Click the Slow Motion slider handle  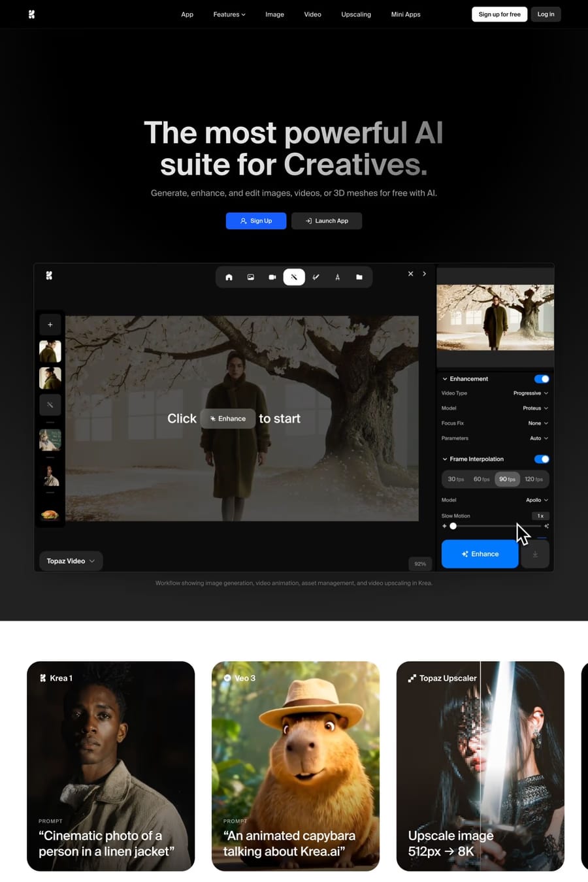click(453, 526)
